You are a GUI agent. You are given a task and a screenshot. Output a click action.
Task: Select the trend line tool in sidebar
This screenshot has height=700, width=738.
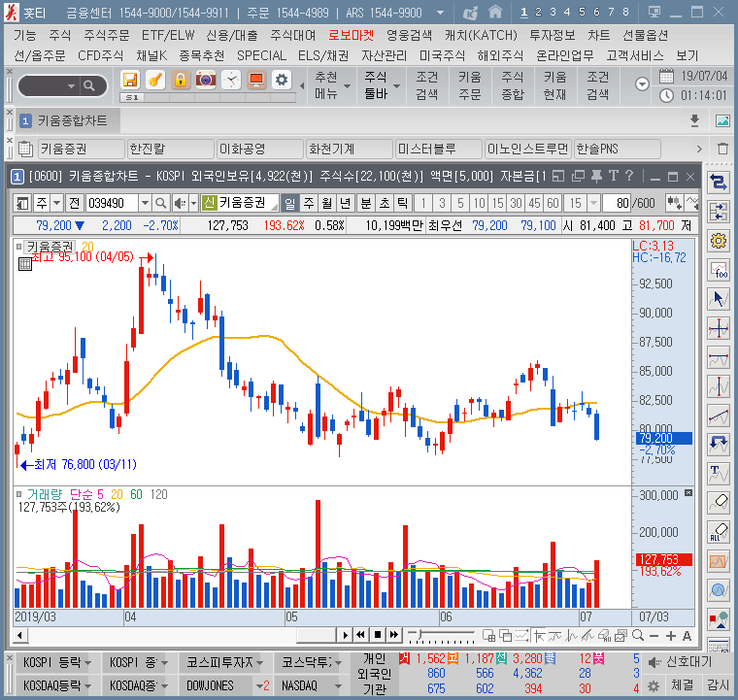tap(719, 416)
